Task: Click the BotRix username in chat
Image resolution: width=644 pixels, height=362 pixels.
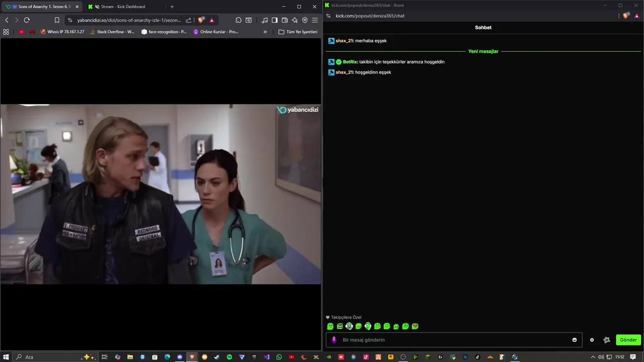Action: click(350, 62)
